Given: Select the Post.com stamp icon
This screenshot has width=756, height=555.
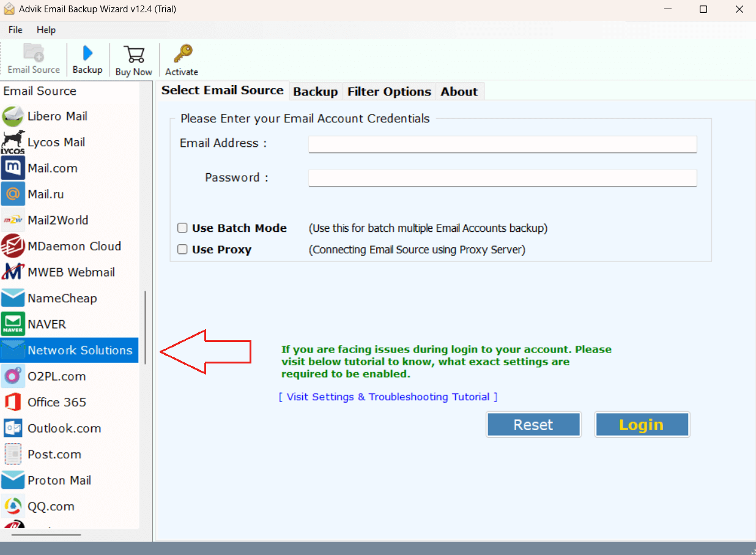Looking at the screenshot, I should point(13,454).
